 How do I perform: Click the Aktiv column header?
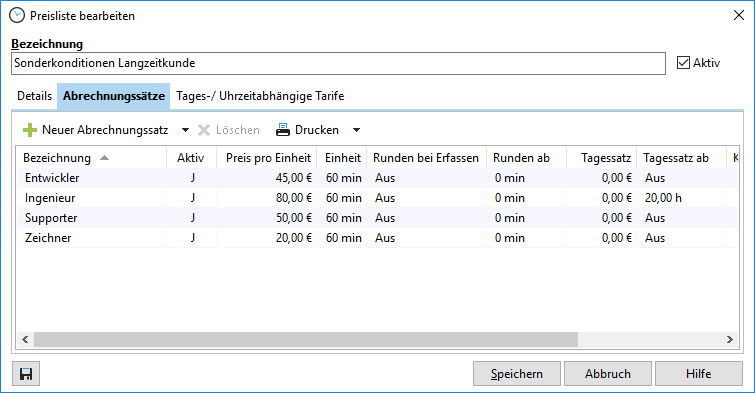(x=191, y=158)
